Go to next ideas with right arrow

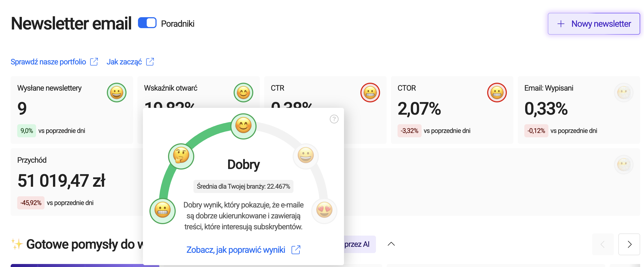629,244
